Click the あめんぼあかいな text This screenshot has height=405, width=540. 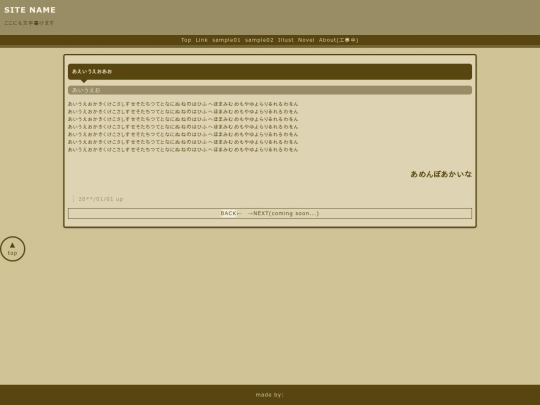pyautogui.click(x=441, y=174)
